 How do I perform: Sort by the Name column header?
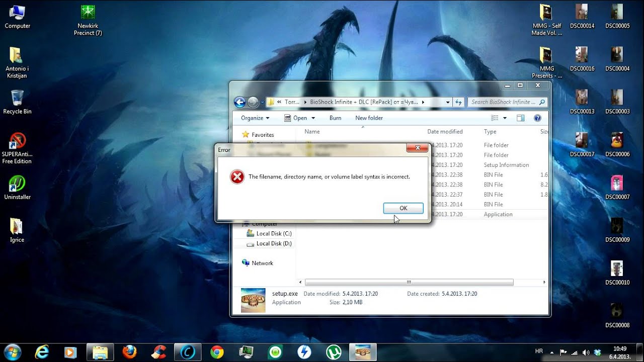click(x=312, y=132)
